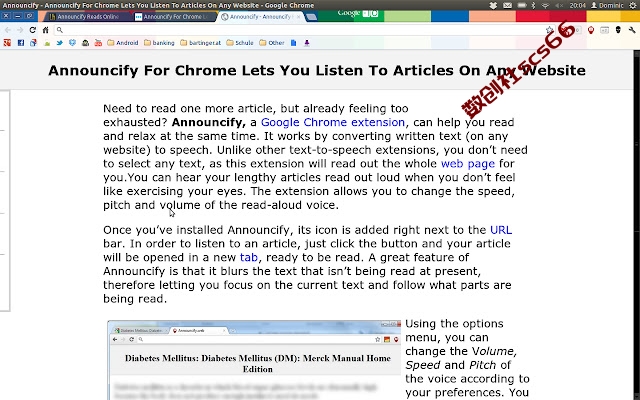Open the YouTube bookmark icon
This screenshot has height=400, width=640.
98,42
